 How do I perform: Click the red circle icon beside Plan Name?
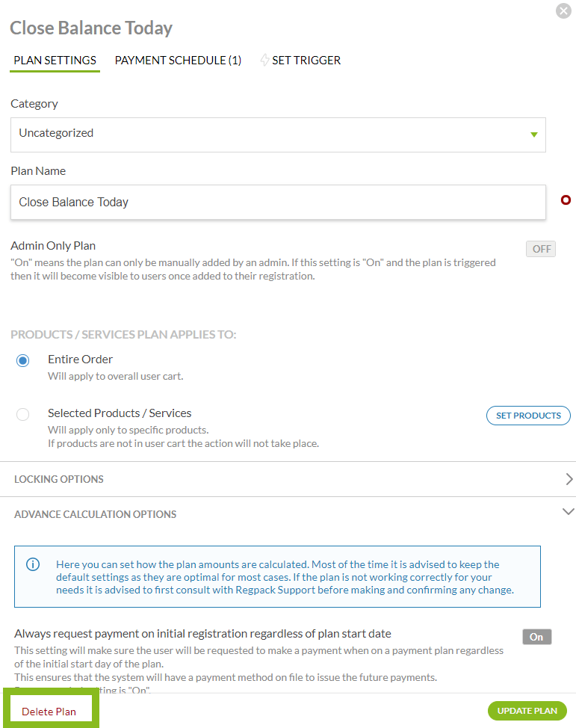click(x=566, y=200)
